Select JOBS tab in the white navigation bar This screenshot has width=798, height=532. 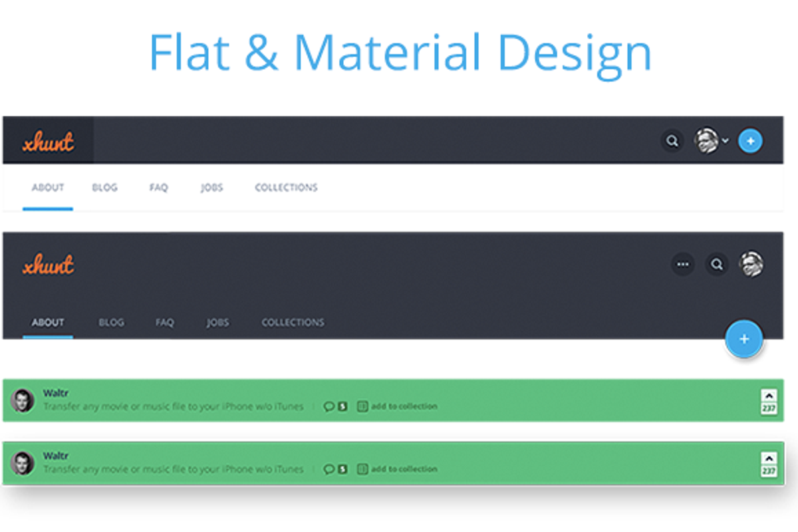(x=211, y=188)
